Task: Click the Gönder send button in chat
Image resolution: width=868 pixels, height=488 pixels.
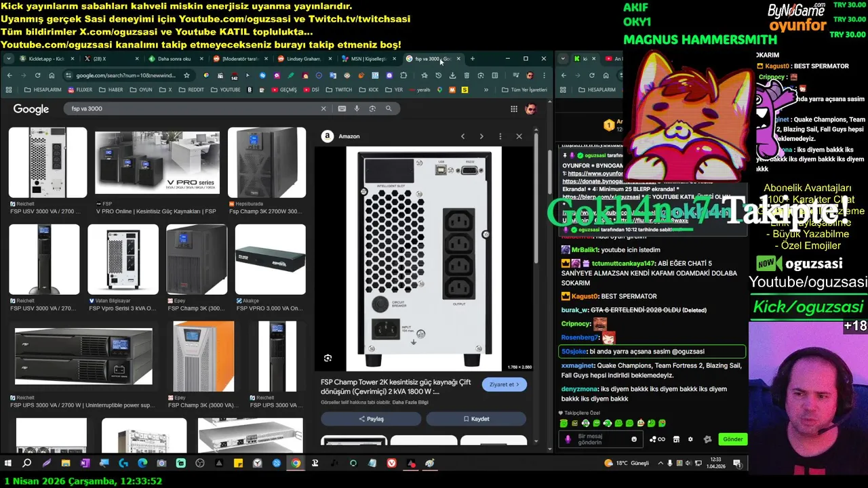Action: coord(732,439)
